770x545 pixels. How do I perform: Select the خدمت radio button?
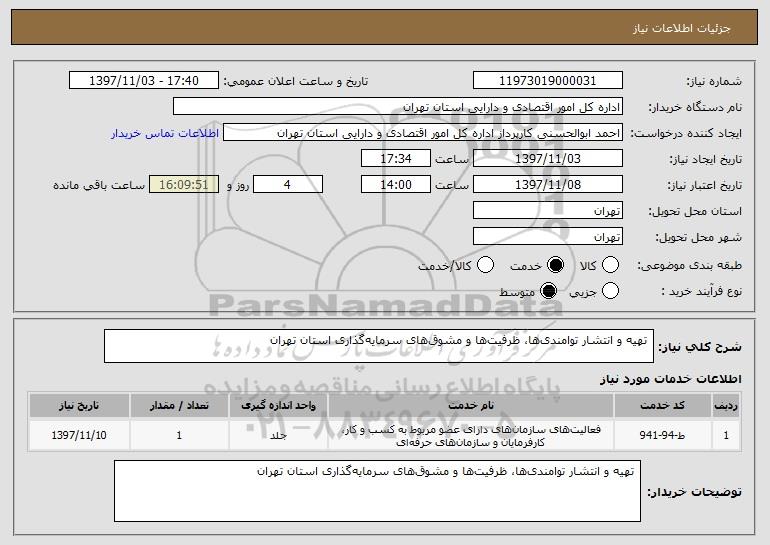555,265
